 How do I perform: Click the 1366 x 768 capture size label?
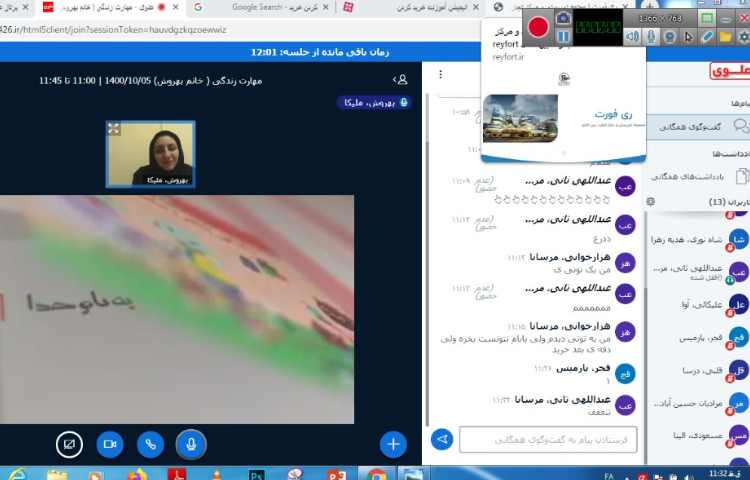(x=661, y=19)
